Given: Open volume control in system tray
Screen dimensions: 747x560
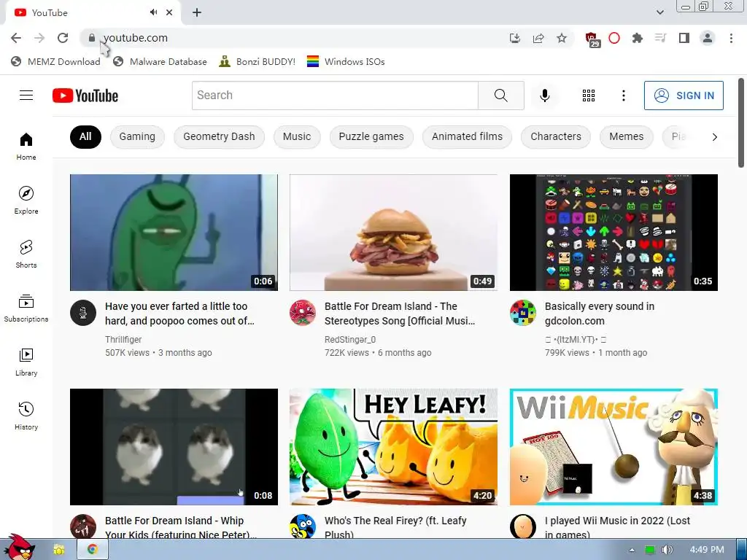Looking at the screenshot, I should point(667,550).
